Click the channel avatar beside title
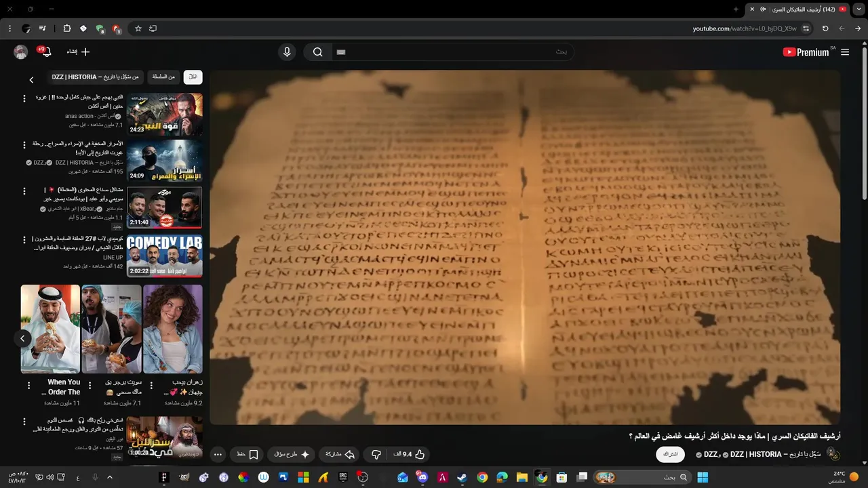Viewport: 868px width, 488px height. click(833, 455)
